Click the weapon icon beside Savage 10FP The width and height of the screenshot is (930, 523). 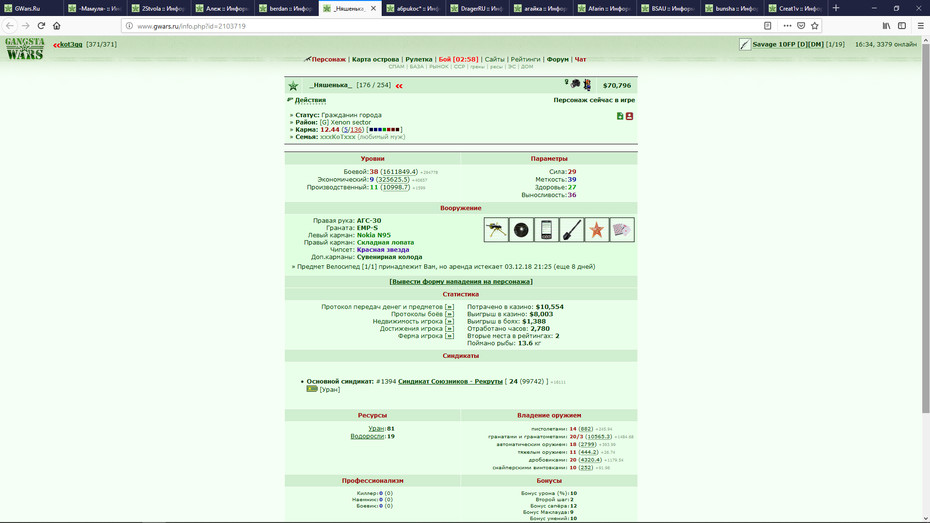point(745,44)
